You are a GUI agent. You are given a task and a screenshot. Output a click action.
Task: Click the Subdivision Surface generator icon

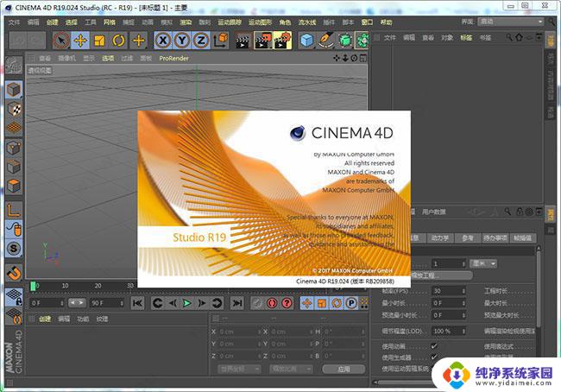pos(345,40)
